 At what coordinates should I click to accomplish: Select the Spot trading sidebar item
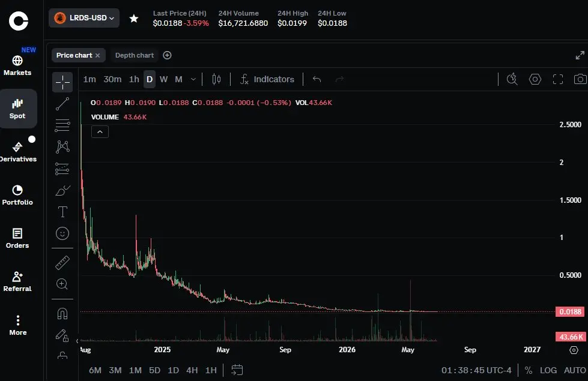click(17, 109)
